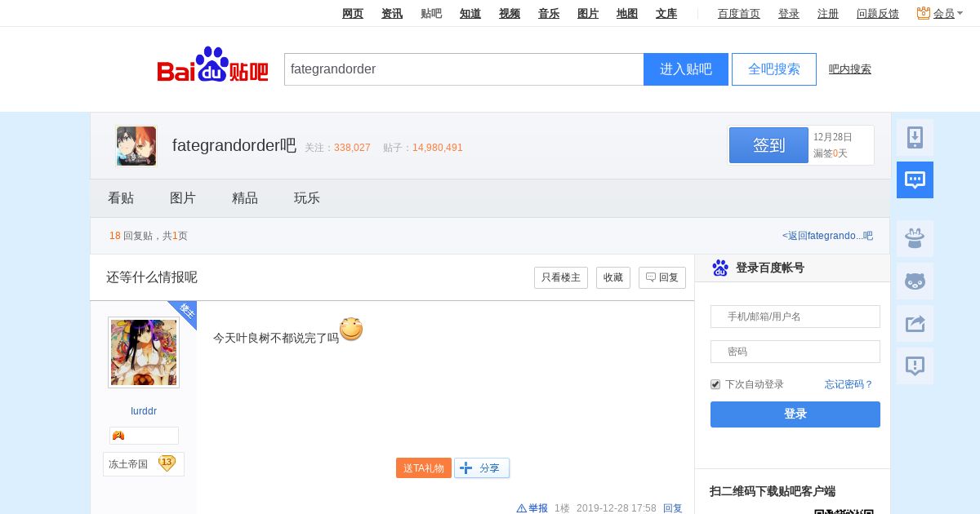Focus the 密码 password field
The height and width of the screenshot is (514, 980).
(795, 352)
